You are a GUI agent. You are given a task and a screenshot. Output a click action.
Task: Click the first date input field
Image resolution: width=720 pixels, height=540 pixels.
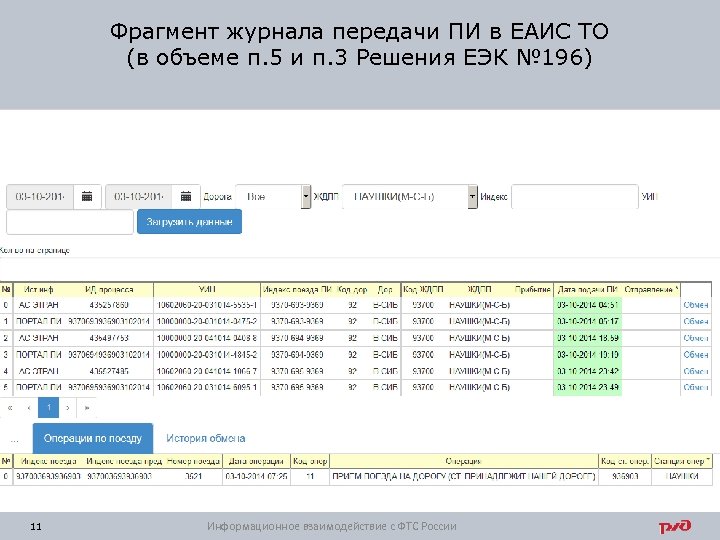tap(40, 197)
